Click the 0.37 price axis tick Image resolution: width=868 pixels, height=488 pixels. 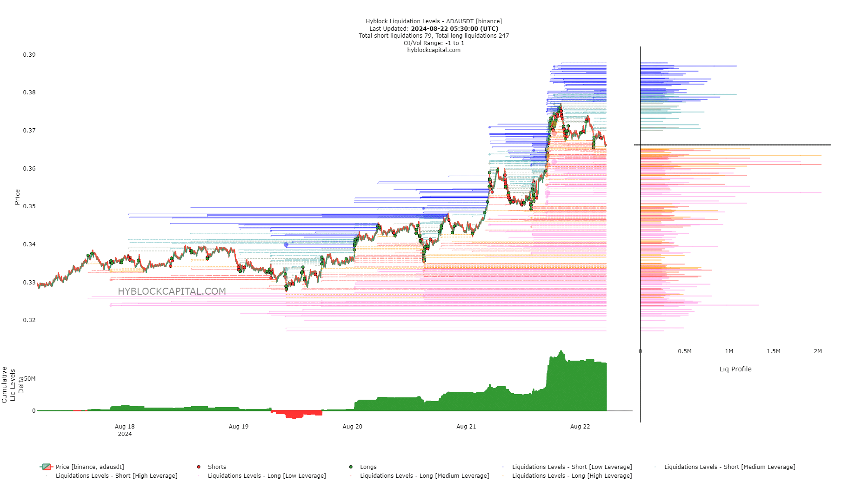(x=29, y=131)
